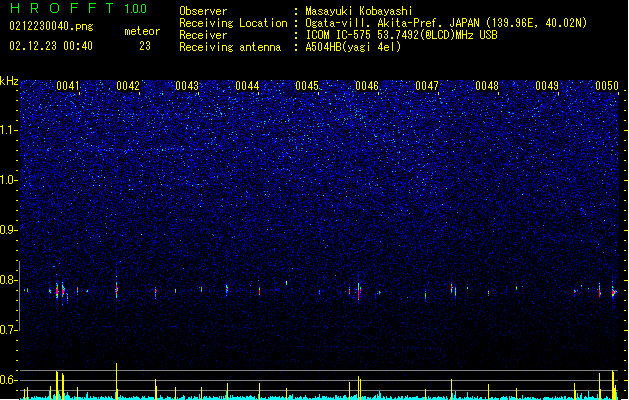Click the 0.6 kHz axis label

point(8,380)
